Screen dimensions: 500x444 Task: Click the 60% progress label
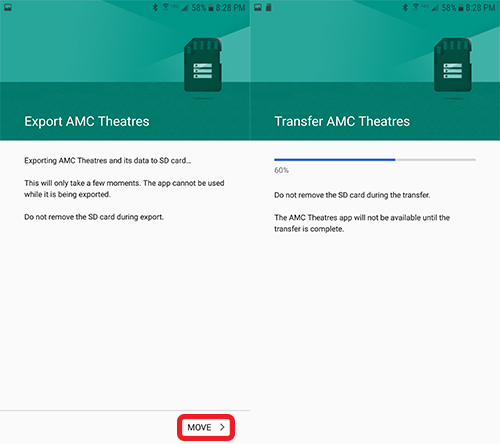[x=281, y=170]
